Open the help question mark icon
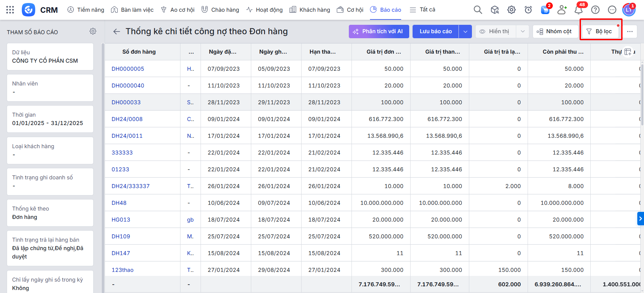 click(595, 10)
